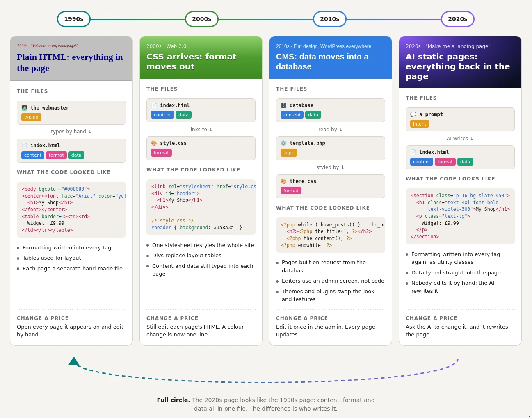This screenshot has width=532, height=418.
Task: Click the 'links to ↓' label
Action: click(201, 130)
